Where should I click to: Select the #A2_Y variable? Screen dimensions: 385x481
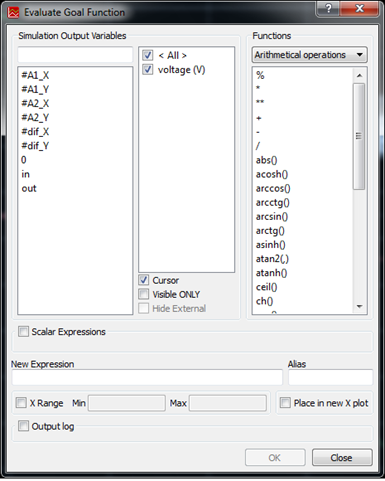coord(35,117)
